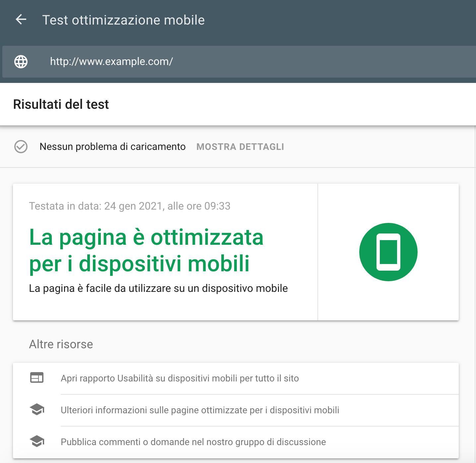The height and width of the screenshot is (463, 476).
Task: Click the Nessun problema di caricamento text
Action: coord(112,147)
